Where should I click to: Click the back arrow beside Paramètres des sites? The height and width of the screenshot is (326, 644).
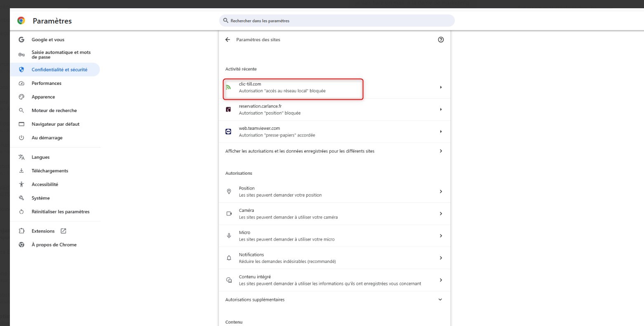tap(228, 40)
